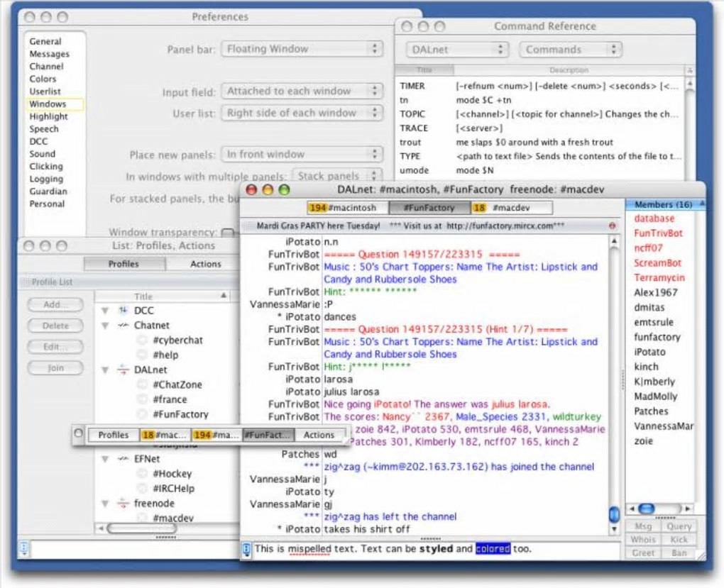Select FunTrivBot in the Members list
Screen dimensions: 724x588
point(658,233)
